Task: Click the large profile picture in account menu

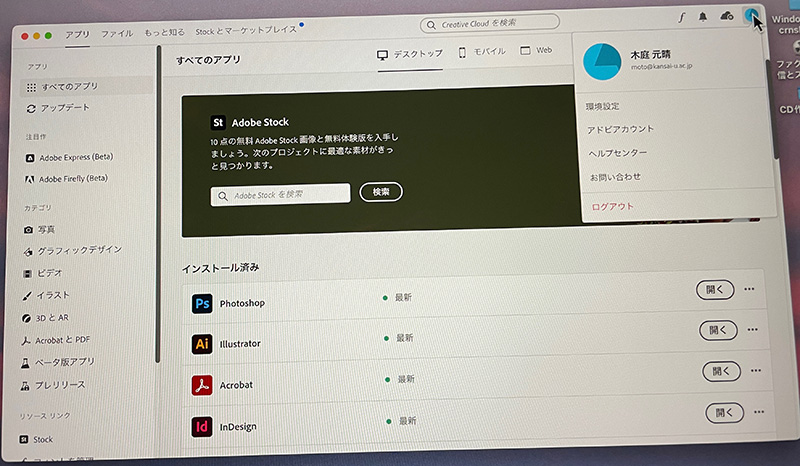Action: click(x=602, y=62)
